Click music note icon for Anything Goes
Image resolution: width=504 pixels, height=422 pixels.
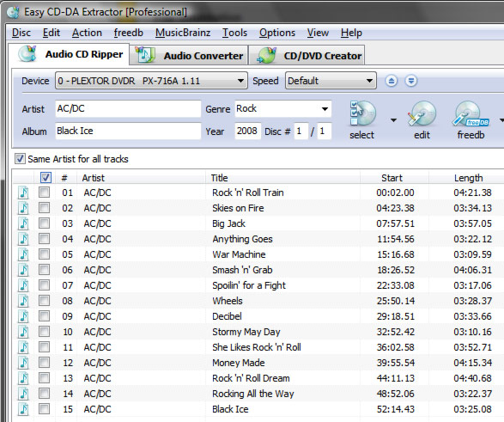click(x=23, y=239)
